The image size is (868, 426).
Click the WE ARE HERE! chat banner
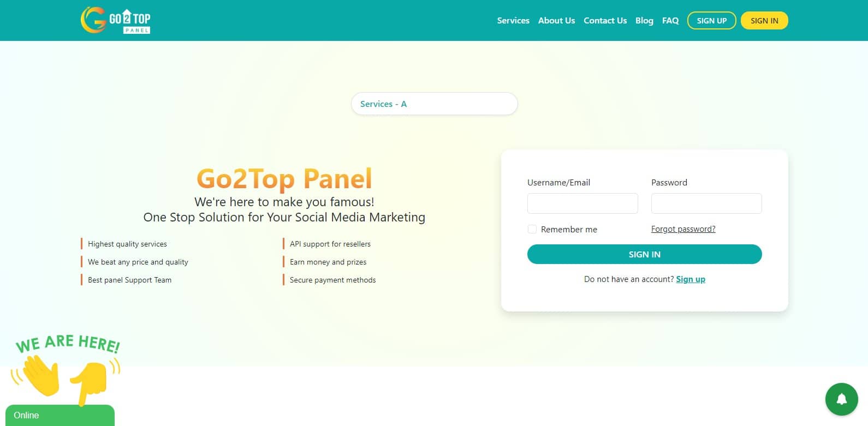tap(68, 344)
